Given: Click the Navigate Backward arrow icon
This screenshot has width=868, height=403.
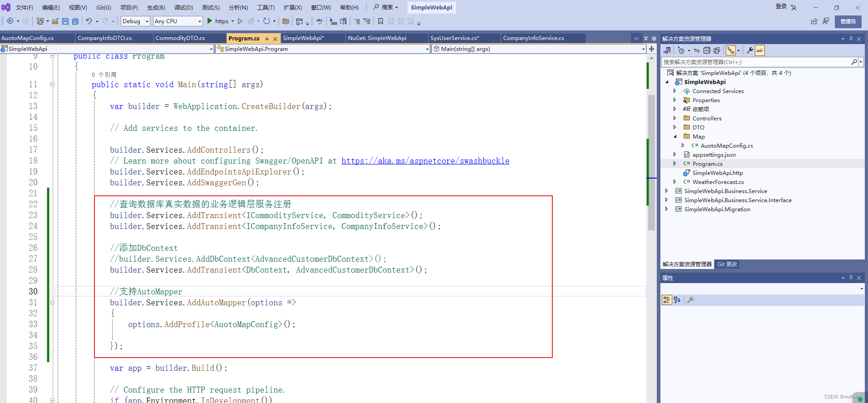Looking at the screenshot, I should (10, 21).
